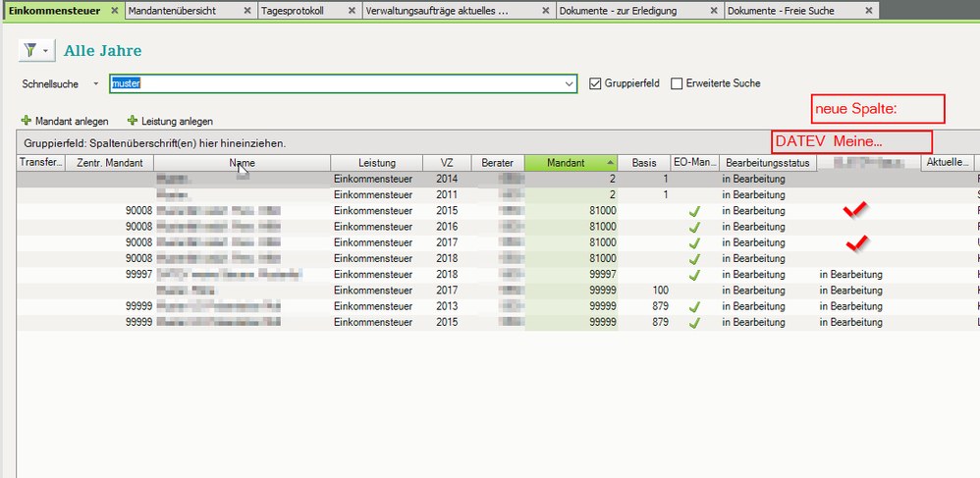Click the green plus for Mandant anlegen
The height and width of the screenshot is (478, 980).
pos(27,121)
